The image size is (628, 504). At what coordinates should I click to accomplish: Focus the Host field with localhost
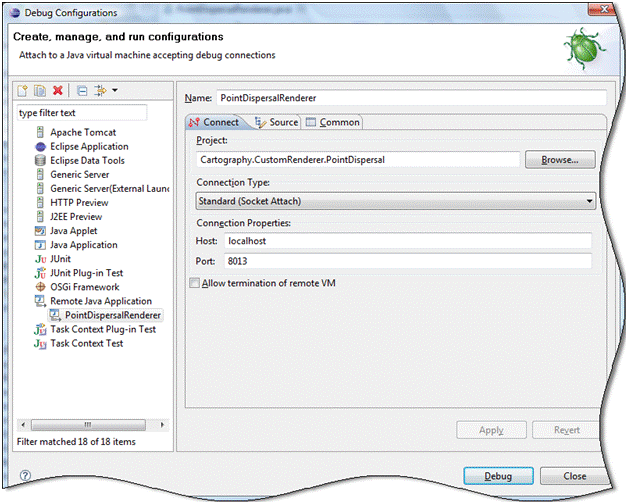(408, 241)
